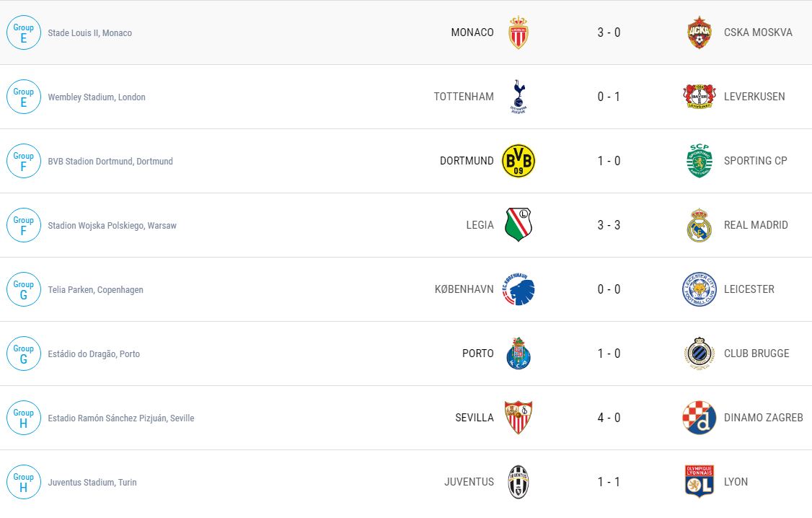
Task: Click the Sevilla club crest
Action: [518, 418]
